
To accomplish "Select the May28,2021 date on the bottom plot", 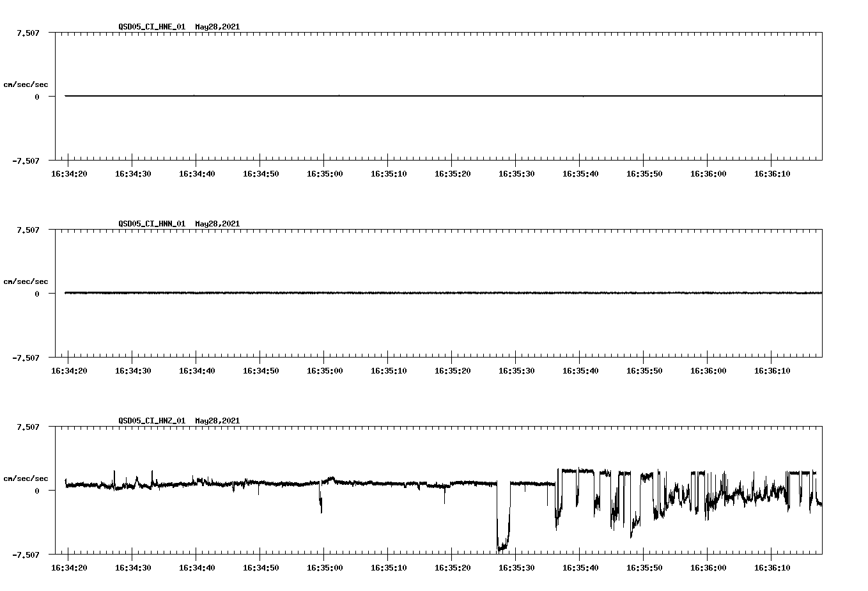I will point(217,421).
